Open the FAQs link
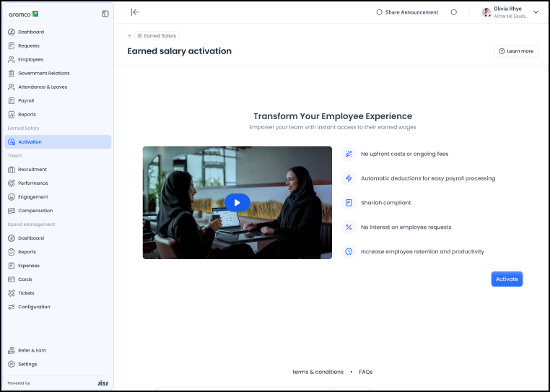 click(365, 372)
